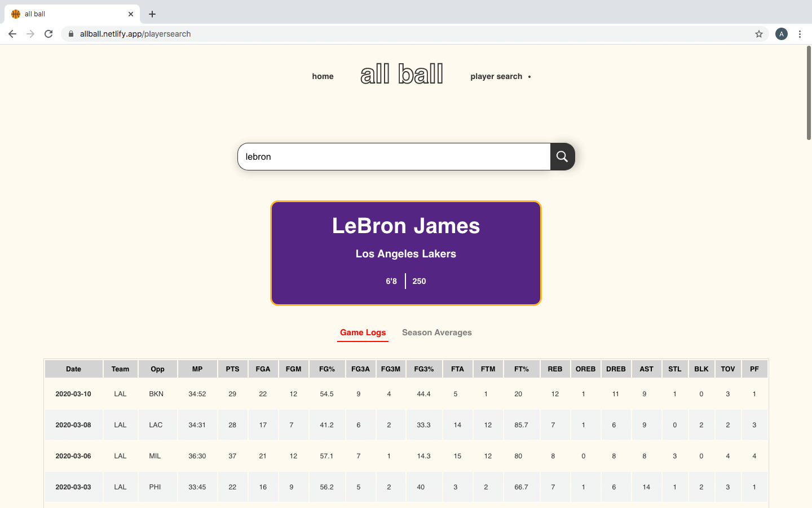Screen dimensions: 812x508
Task: Open the Chrome profile avatar
Action: click(x=782, y=34)
